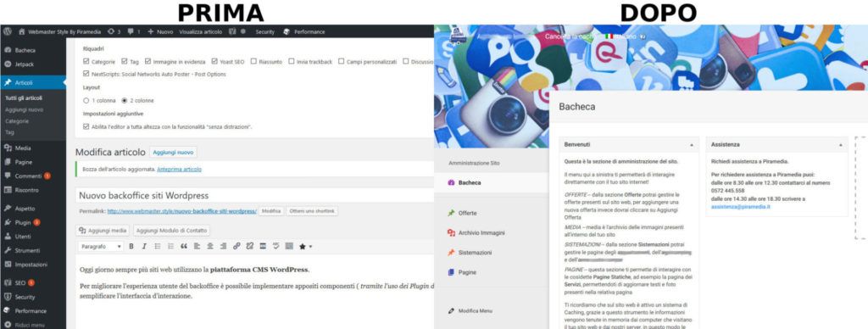
Task: Open the Categorie submenu item
Action: coord(17,120)
